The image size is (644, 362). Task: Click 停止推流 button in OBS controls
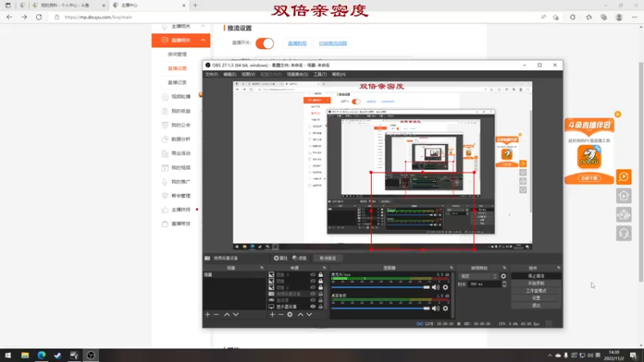coord(536,276)
